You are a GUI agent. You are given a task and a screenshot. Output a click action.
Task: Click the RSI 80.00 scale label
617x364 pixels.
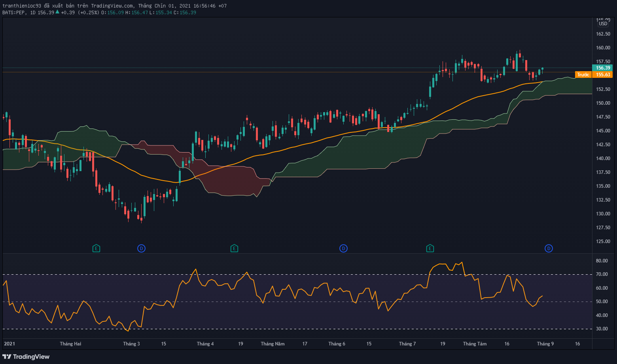[x=602, y=261]
